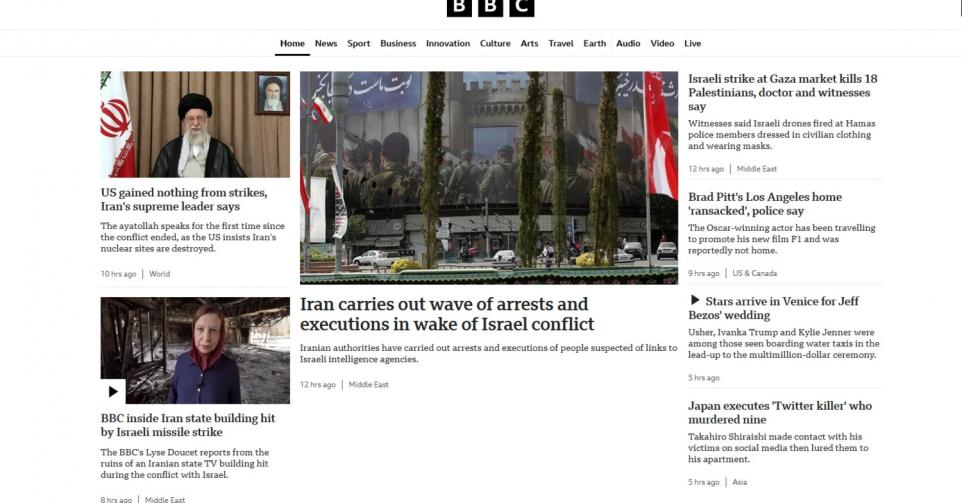Play the BBC inside Iran state building video
This screenshot has width=962, height=503.
pyautogui.click(x=113, y=391)
